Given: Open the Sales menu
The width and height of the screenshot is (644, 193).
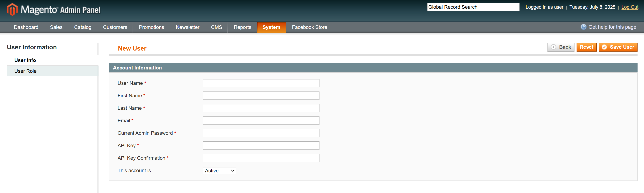Looking at the screenshot, I should 56,27.
